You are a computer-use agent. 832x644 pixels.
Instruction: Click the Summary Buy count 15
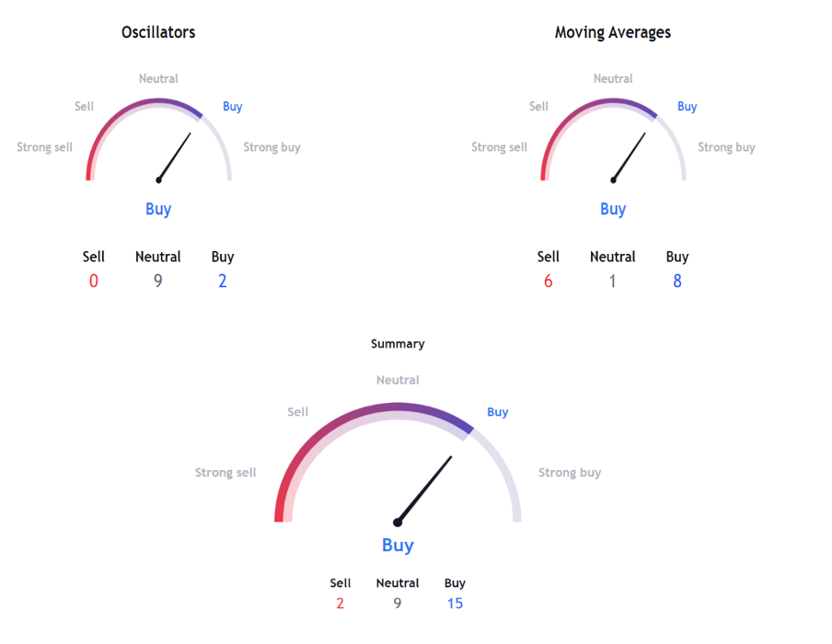pos(455,604)
